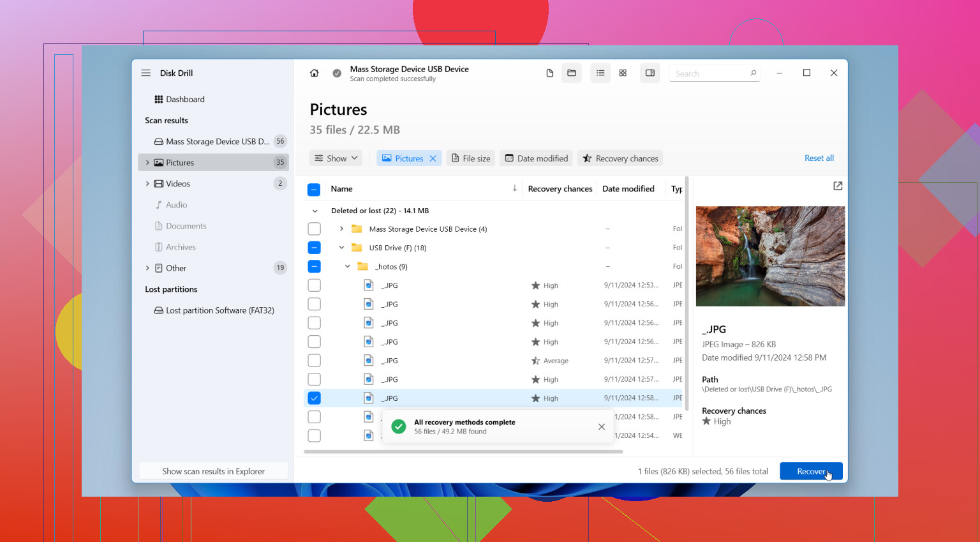980x542 pixels.
Task: Click the green checkmark in the notification
Action: [x=399, y=426]
